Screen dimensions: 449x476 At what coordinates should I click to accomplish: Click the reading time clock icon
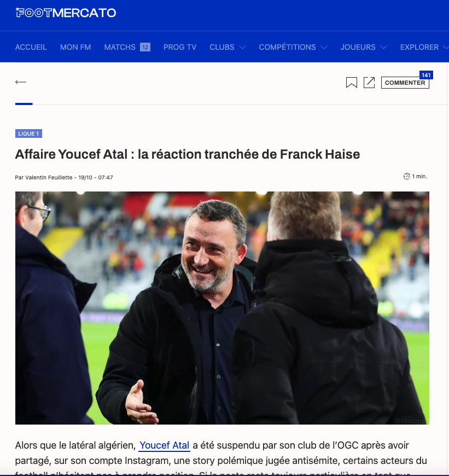tap(406, 176)
